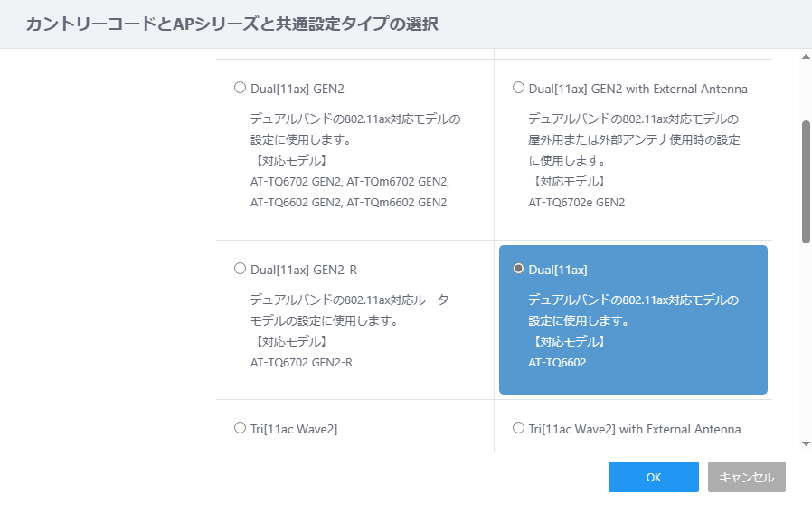Click the 【対応モデル】 heading in the highlighted card
Image resolution: width=812 pixels, height=514 pixels.
coord(569,341)
